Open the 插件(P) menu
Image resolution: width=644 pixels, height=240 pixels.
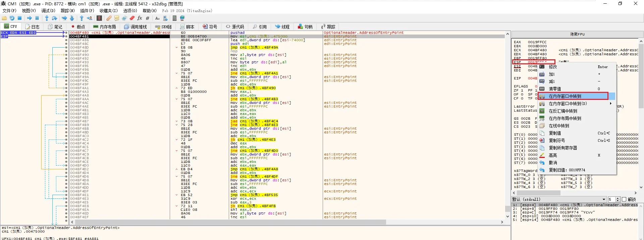pos(87,11)
